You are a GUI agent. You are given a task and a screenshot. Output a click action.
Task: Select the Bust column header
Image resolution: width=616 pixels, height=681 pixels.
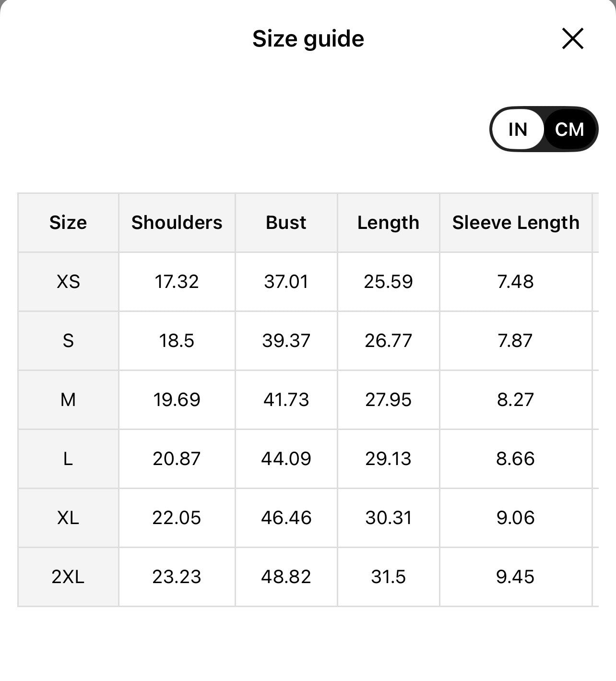coord(286,223)
